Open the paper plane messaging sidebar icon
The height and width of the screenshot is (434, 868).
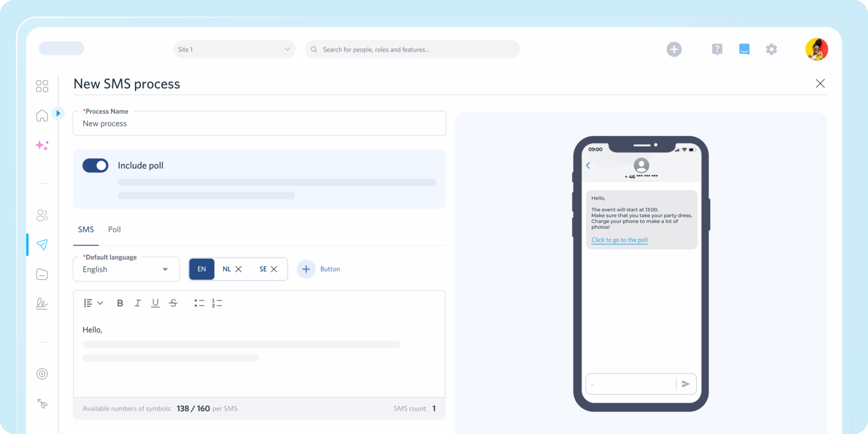[x=42, y=245]
